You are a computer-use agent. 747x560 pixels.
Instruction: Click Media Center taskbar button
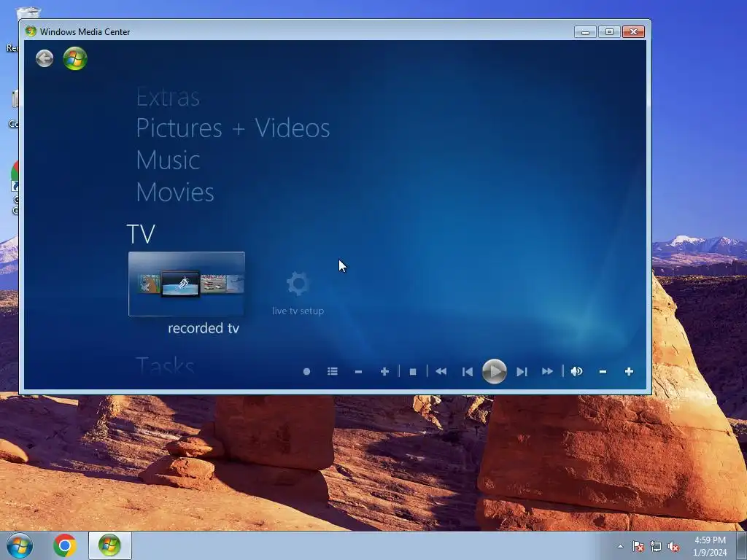coord(109,545)
